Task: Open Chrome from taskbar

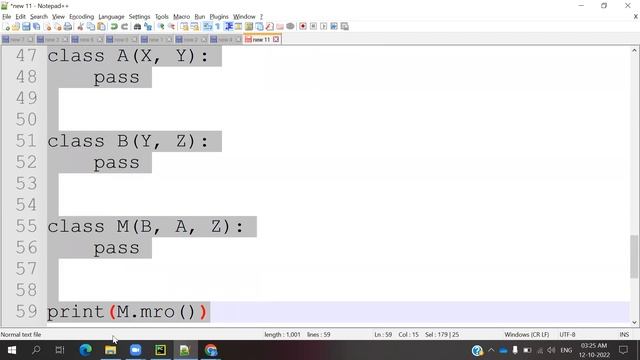Action: point(211,350)
